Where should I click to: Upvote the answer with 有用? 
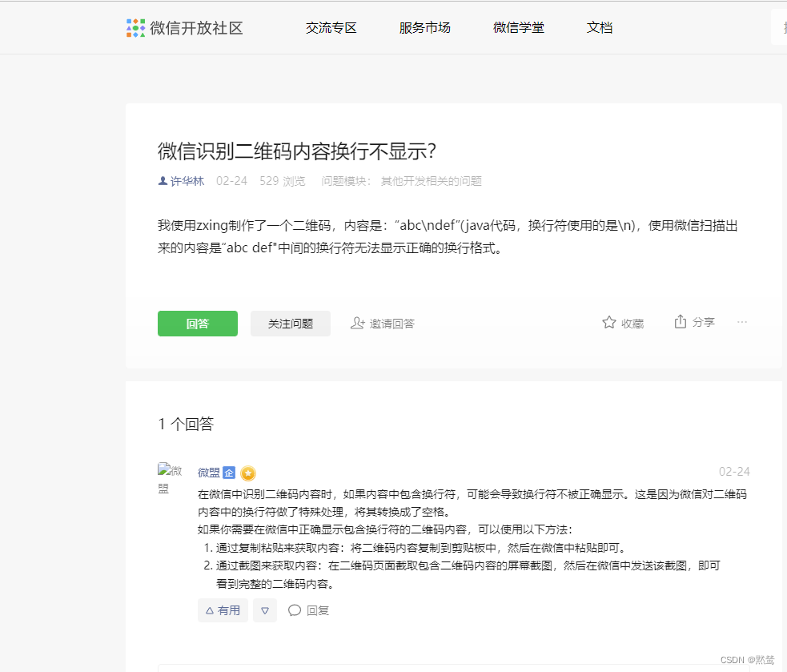click(x=223, y=610)
